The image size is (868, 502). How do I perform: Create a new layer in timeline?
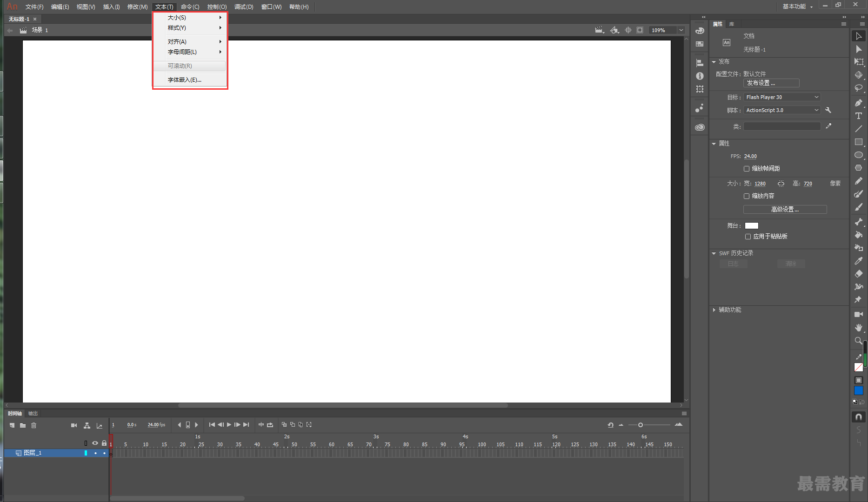click(x=12, y=425)
